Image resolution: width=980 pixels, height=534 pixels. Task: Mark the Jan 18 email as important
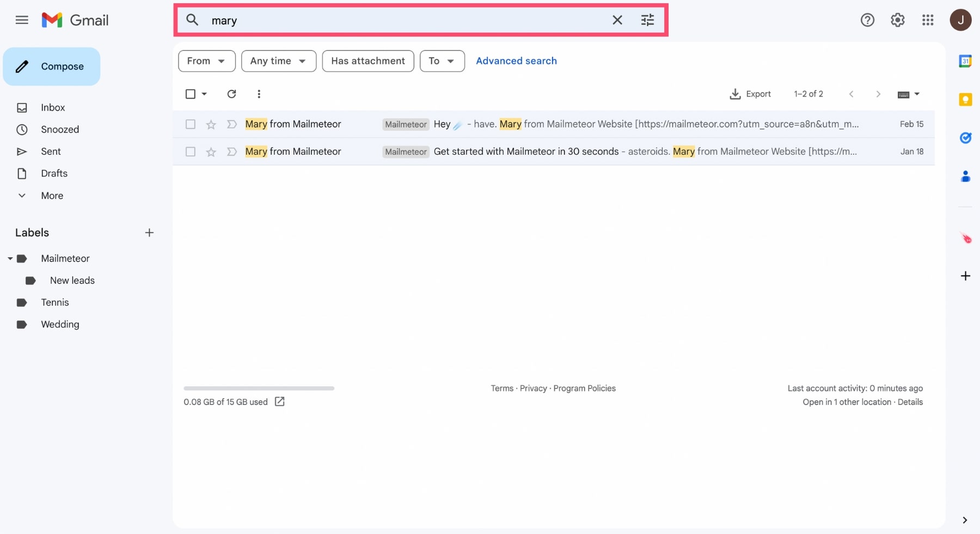tap(231, 151)
